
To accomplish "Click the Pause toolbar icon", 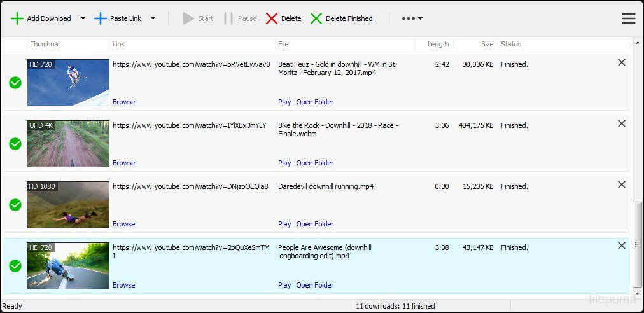I will pos(228,18).
